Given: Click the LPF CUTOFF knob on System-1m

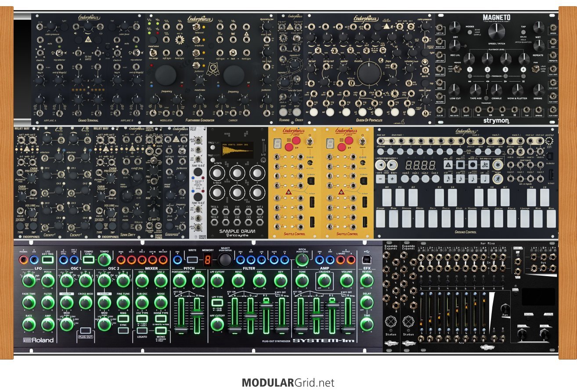Looking at the screenshot, I should [x=217, y=281].
